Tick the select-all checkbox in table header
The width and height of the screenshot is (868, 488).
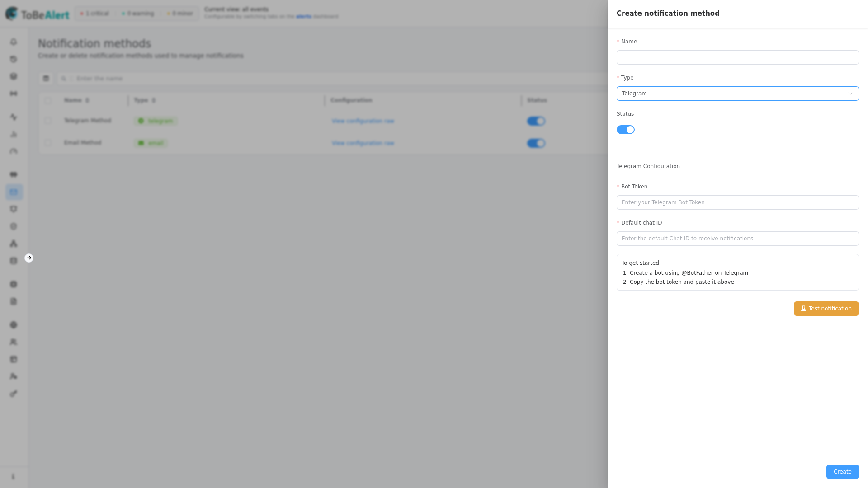point(48,101)
